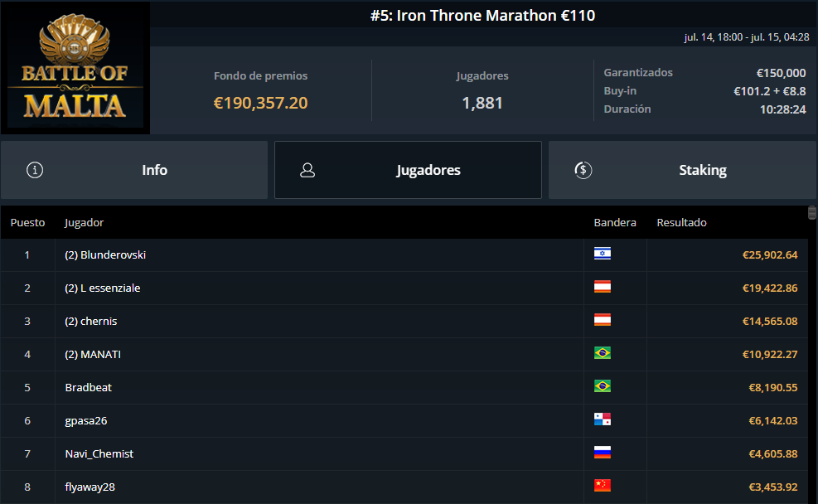Select player (2) MANATI

tap(93, 354)
